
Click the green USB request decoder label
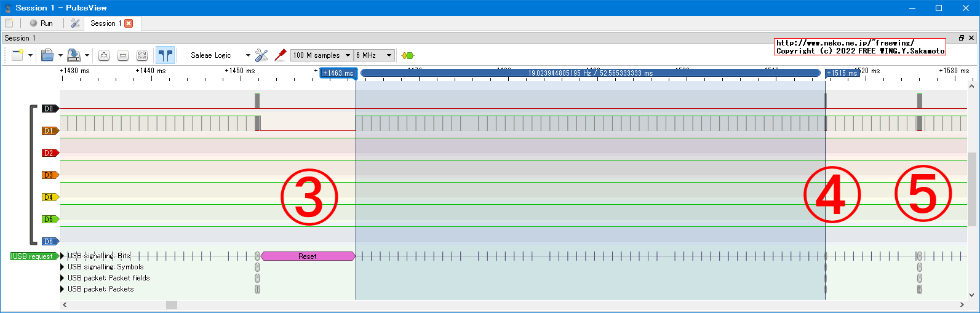(x=33, y=256)
